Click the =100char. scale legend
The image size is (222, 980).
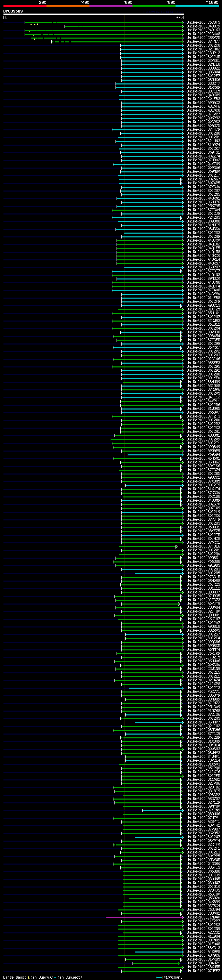169,977
